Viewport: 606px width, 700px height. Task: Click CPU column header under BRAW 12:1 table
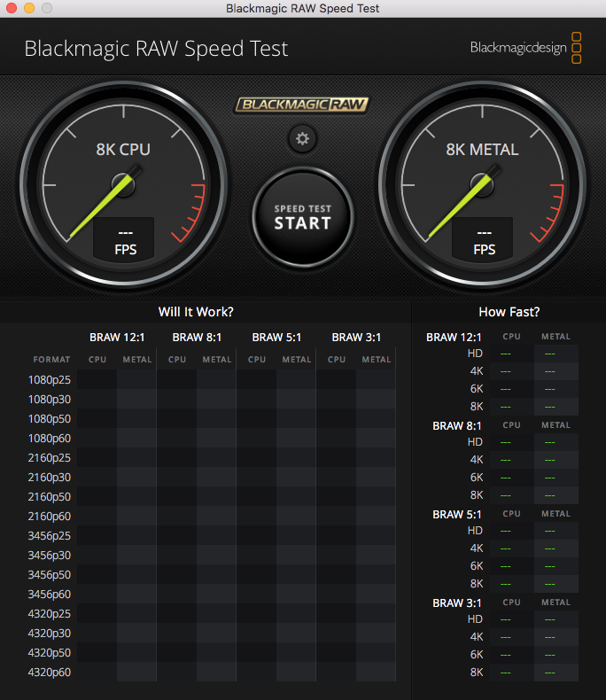tap(97, 360)
